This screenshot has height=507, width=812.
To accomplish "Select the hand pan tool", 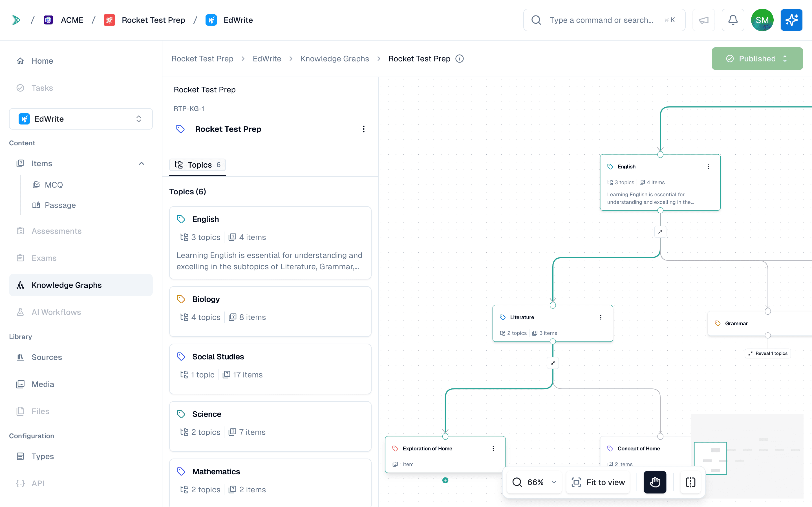I will pyautogui.click(x=655, y=482).
